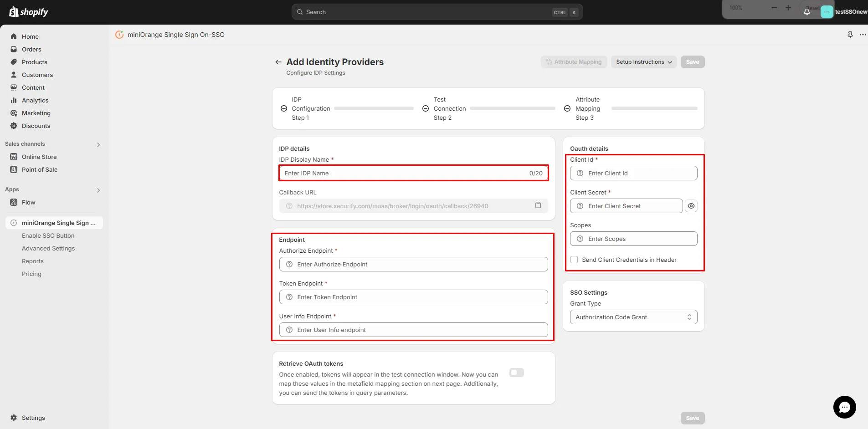Click the Shopify logo
This screenshot has height=429, width=868.
click(x=28, y=12)
